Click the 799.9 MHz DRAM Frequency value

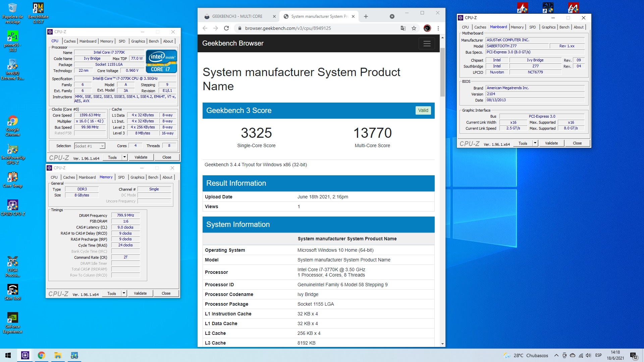(x=125, y=215)
